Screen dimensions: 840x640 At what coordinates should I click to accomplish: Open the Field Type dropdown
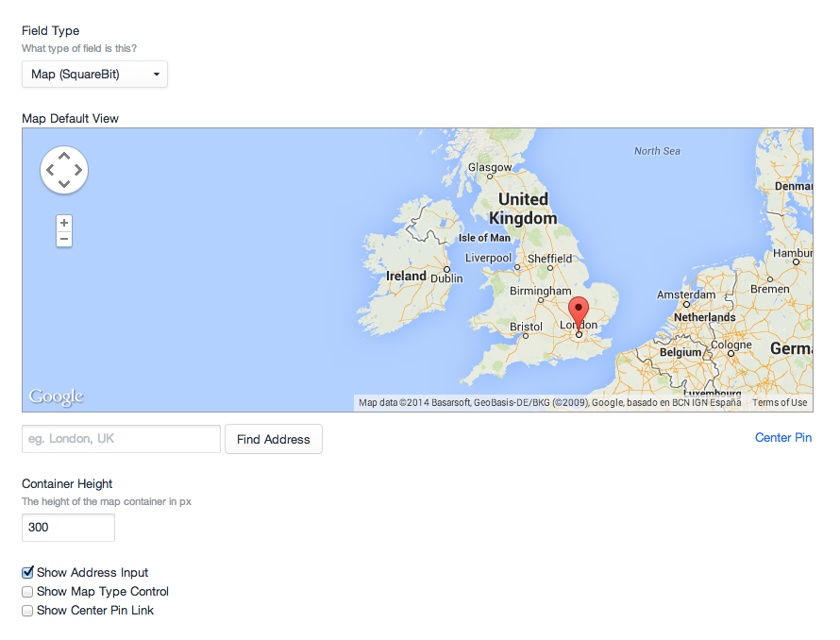[x=94, y=75]
